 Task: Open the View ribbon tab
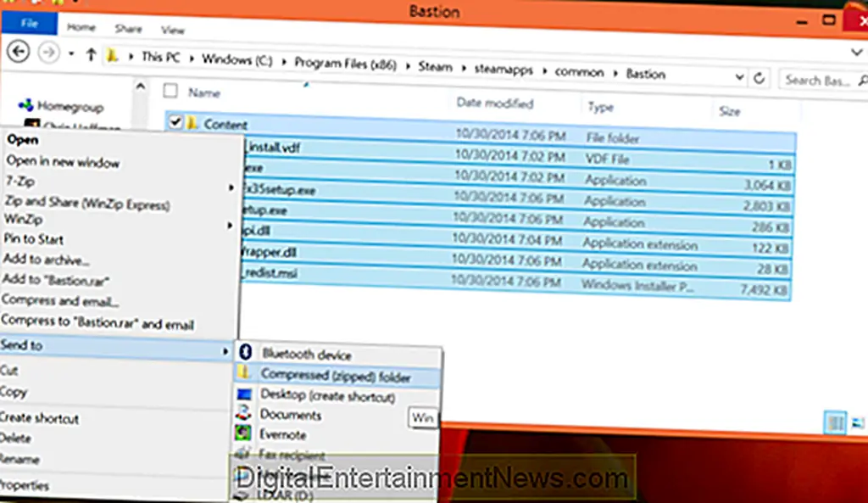click(x=173, y=30)
